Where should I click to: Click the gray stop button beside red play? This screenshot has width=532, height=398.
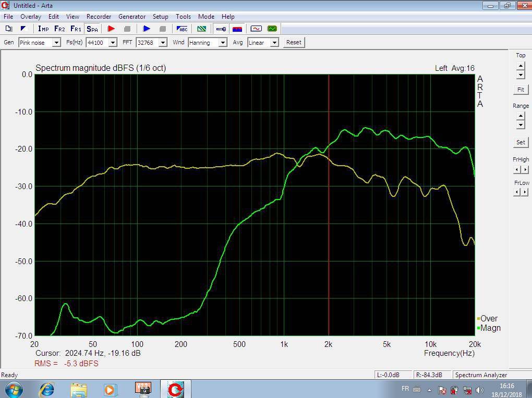point(127,29)
